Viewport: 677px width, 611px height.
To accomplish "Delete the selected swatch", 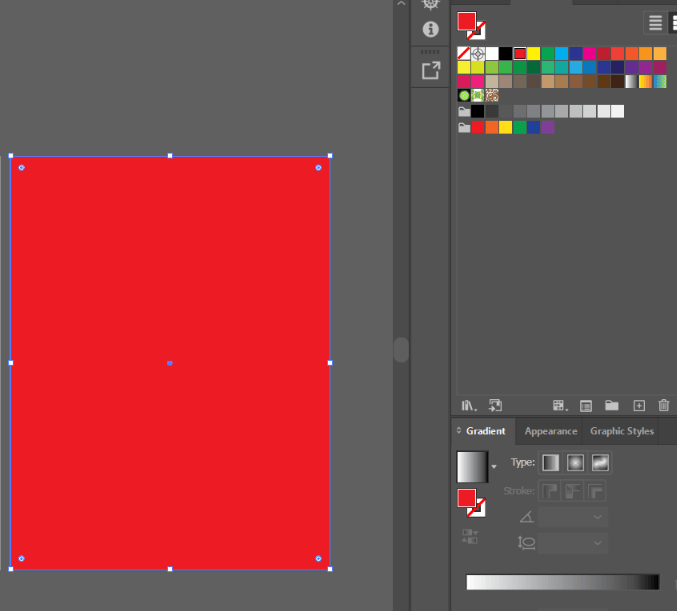I will [x=664, y=405].
